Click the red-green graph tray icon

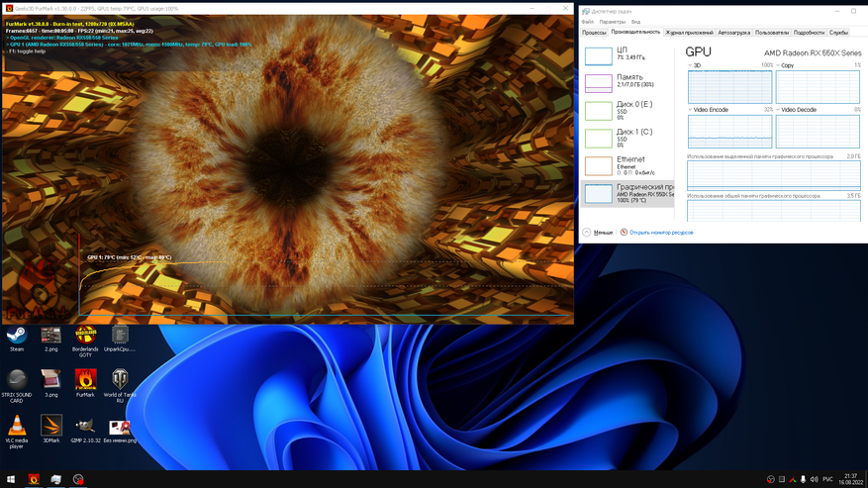click(792, 479)
